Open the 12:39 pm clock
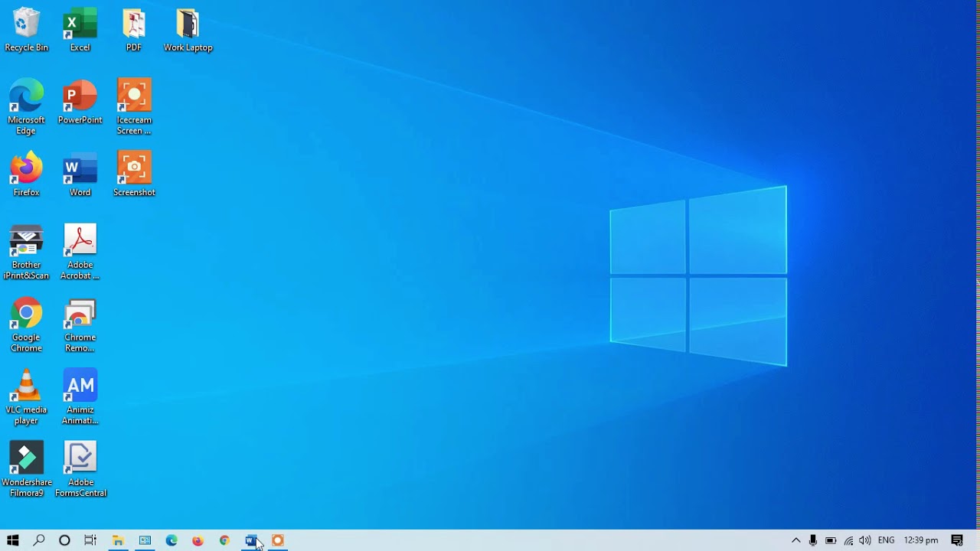The height and width of the screenshot is (551, 980). coord(921,540)
